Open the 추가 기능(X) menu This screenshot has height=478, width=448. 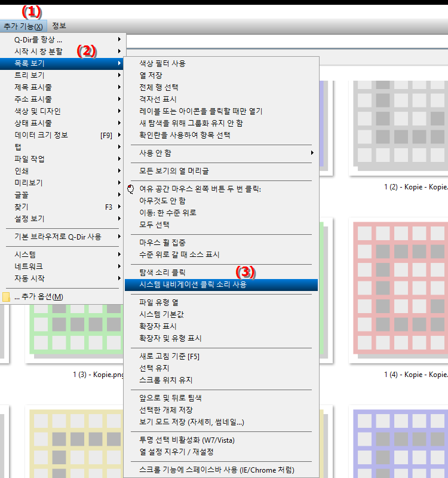tap(23, 26)
